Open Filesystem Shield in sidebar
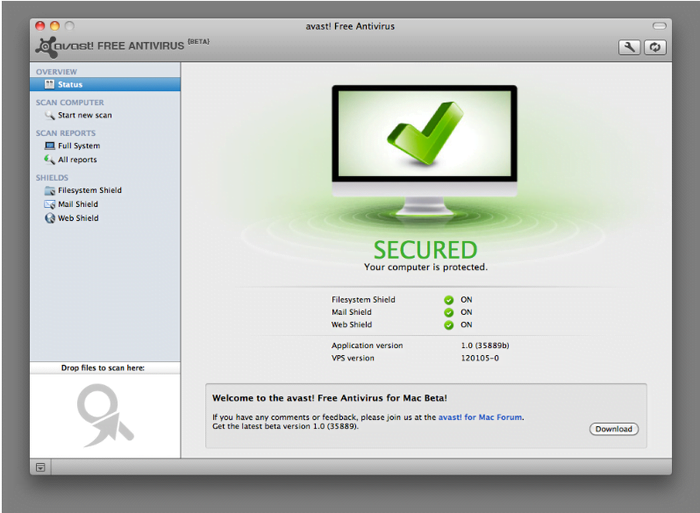The width and height of the screenshot is (700, 513). pyautogui.click(x=90, y=190)
